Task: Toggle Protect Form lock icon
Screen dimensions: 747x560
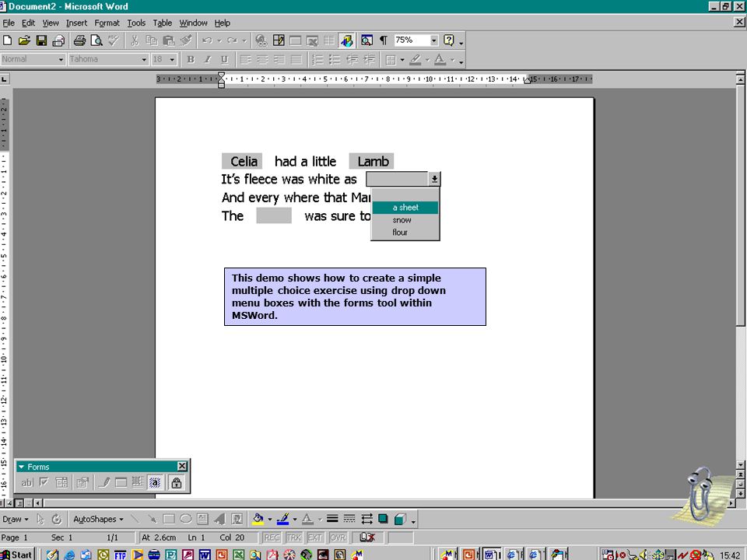Action: coord(177,483)
